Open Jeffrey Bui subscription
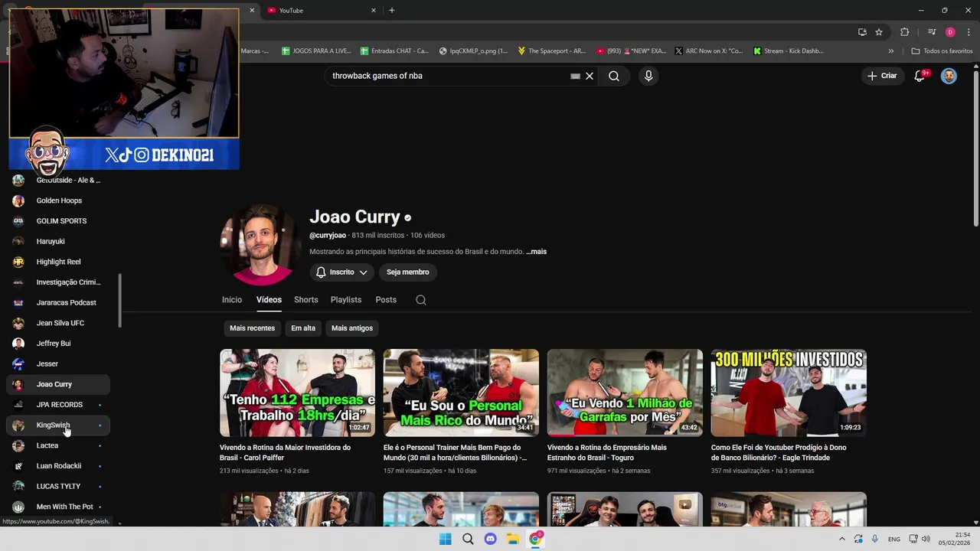 58,344
